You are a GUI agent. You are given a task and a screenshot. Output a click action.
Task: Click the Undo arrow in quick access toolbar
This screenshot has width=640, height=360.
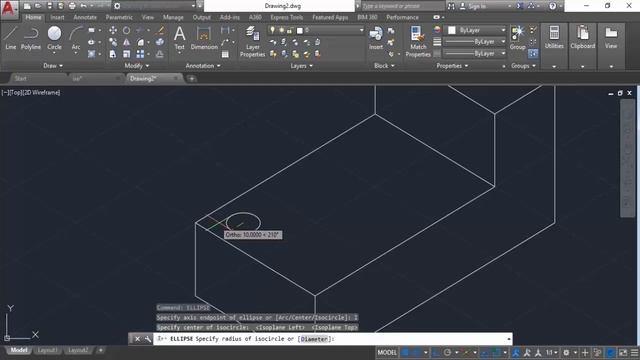[x=84, y=6]
